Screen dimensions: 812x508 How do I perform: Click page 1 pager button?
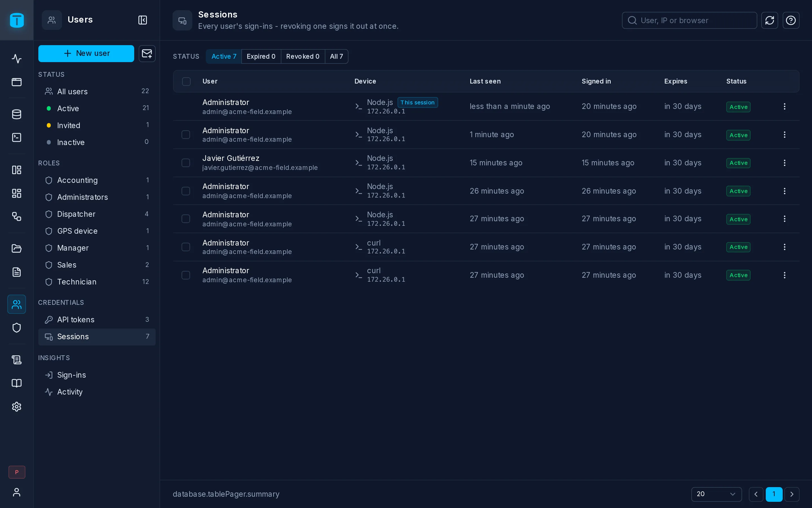pyautogui.click(x=774, y=494)
